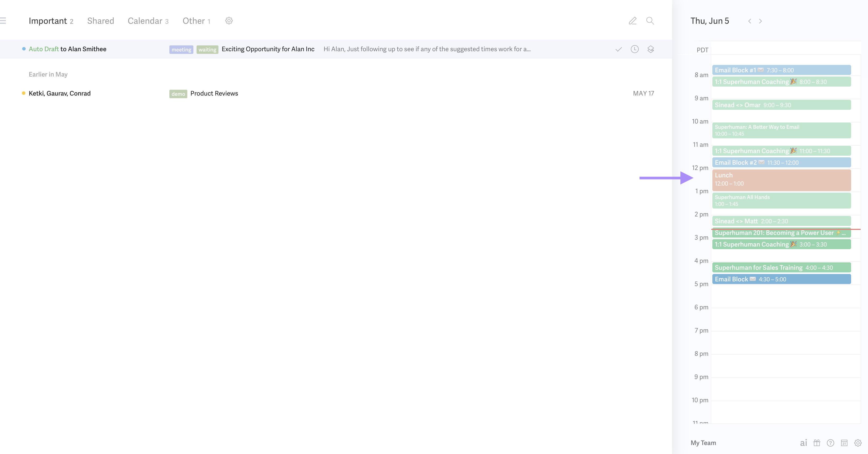Snooze Alan Smithee email with clock icon
Image resolution: width=868 pixels, height=454 pixels.
pos(635,49)
